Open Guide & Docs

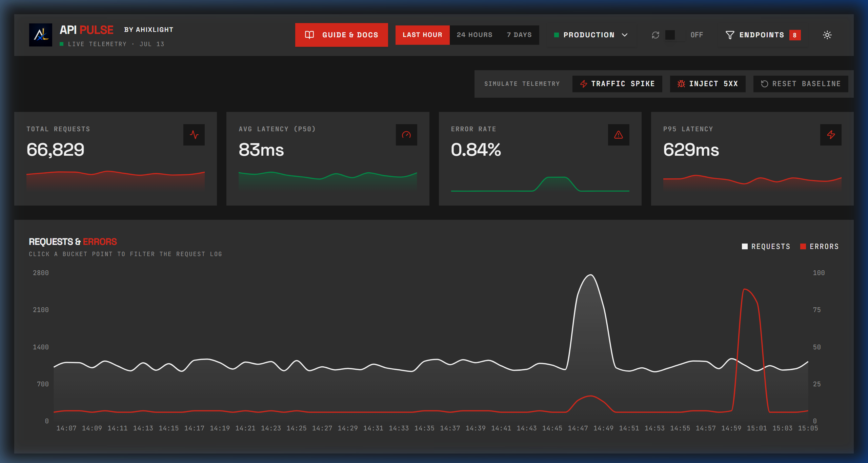[x=341, y=35]
